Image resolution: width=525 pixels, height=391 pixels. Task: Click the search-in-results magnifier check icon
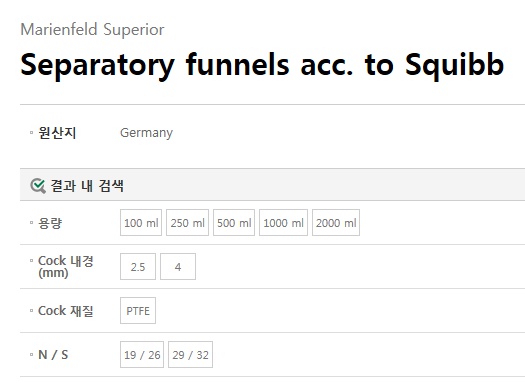38,186
